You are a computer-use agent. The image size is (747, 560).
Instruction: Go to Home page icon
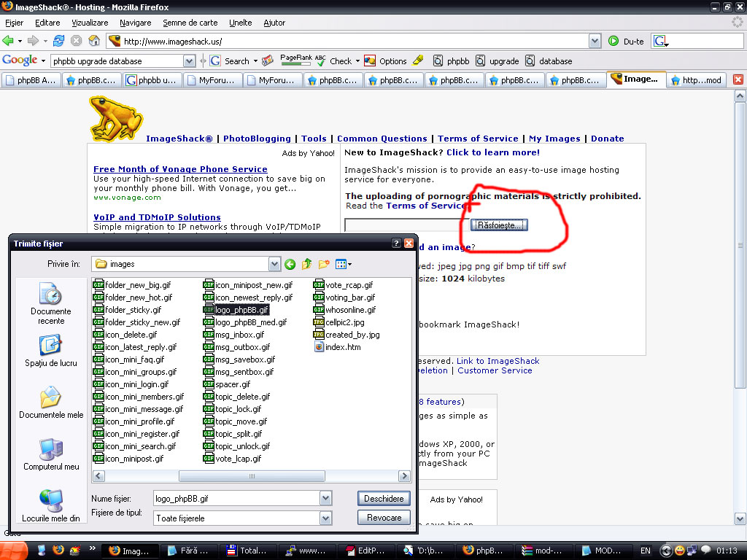pos(94,41)
